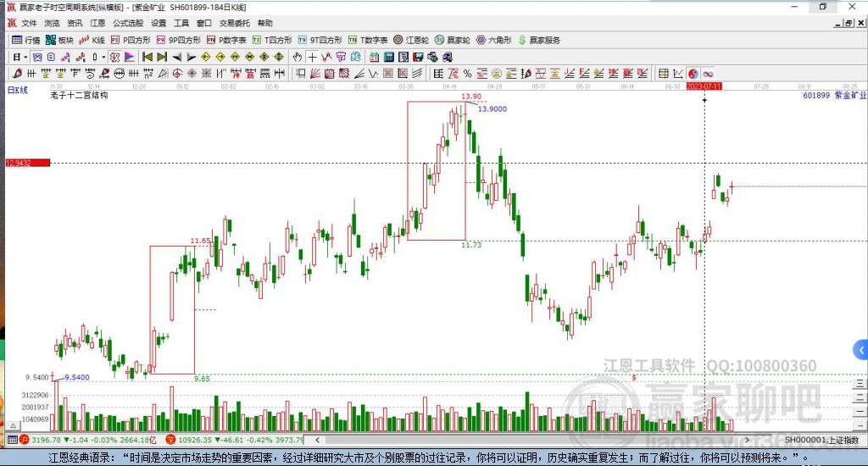Image resolution: width=868 pixels, height=466 pixels.
Task: Click the axis chart icon beside grid
Action: (x=677, y=74)
